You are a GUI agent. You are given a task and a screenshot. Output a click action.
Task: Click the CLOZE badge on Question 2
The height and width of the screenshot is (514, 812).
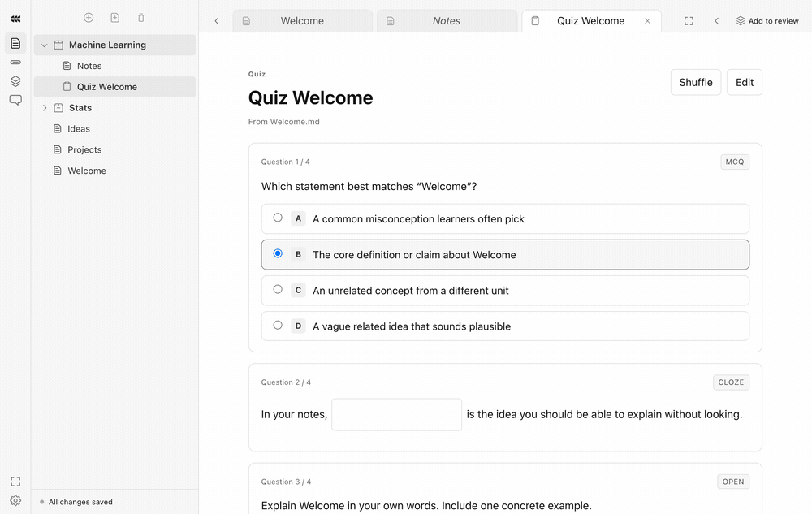731,382
